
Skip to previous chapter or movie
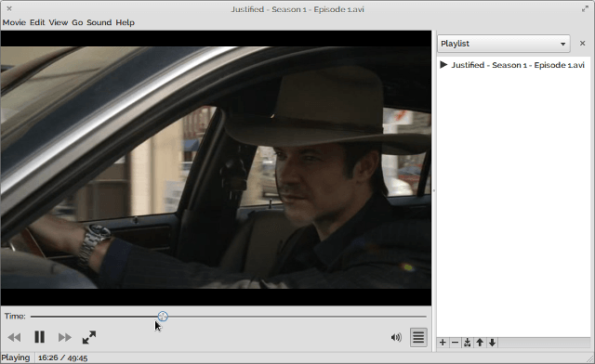(x=15, y=337)
